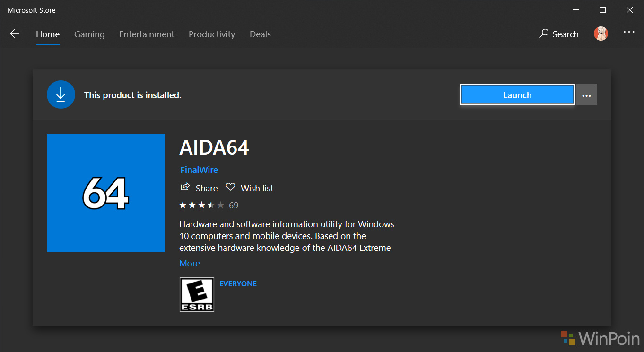Switch to the Gaming tab
The image size is (644, 352).
tap(89, 34)
